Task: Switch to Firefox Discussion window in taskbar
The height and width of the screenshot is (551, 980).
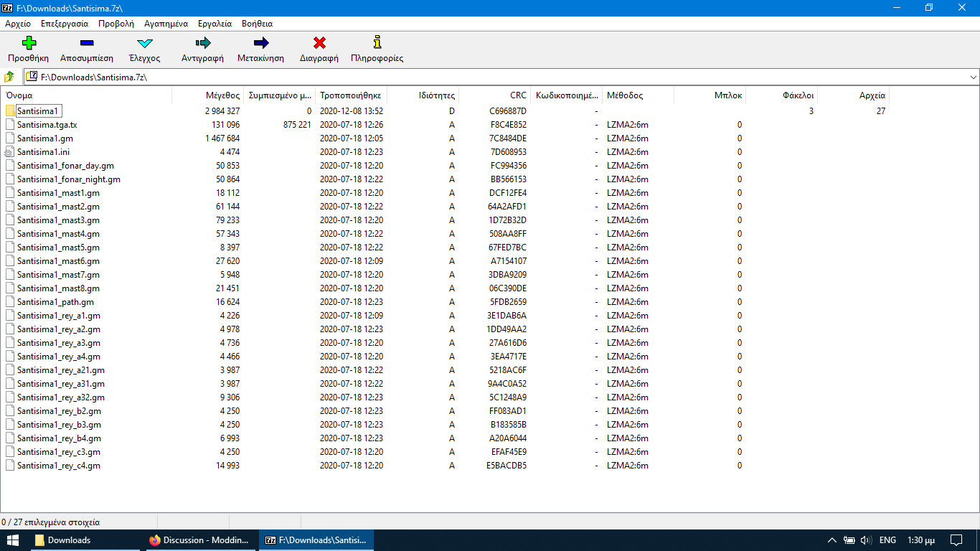Action: pyautogui.click(x=201, y=540)
